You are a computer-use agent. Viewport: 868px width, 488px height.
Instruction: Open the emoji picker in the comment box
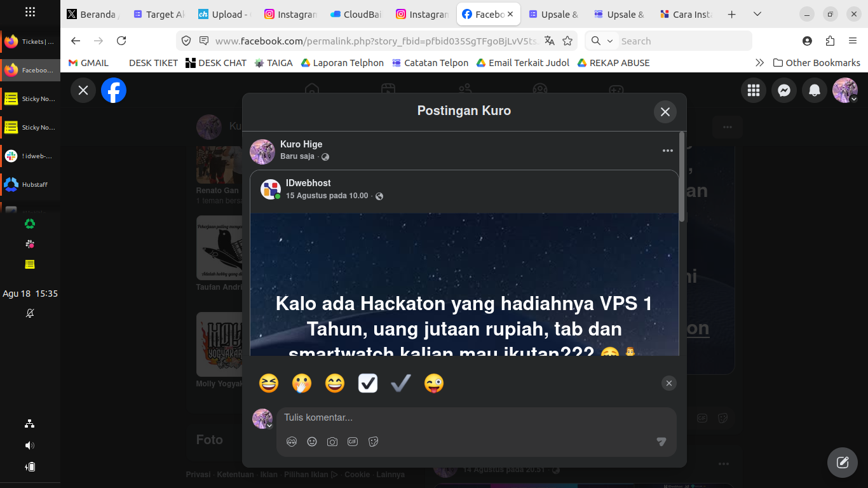click(312, 442)
